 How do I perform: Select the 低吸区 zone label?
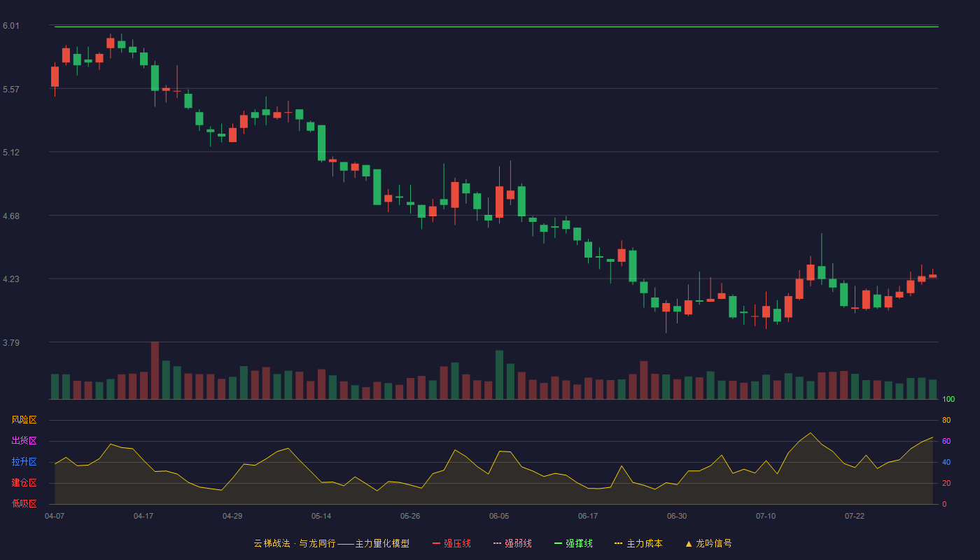pos(24,504)
